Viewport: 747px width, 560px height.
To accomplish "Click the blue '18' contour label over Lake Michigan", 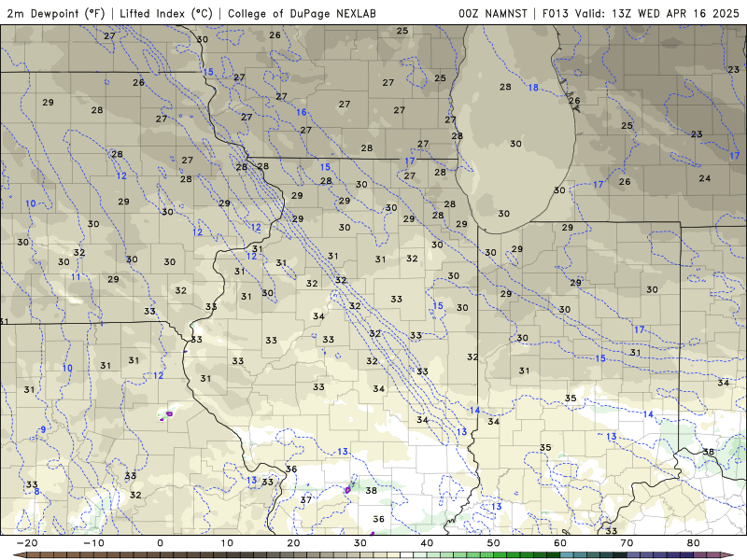I will (x=533, y=88).
